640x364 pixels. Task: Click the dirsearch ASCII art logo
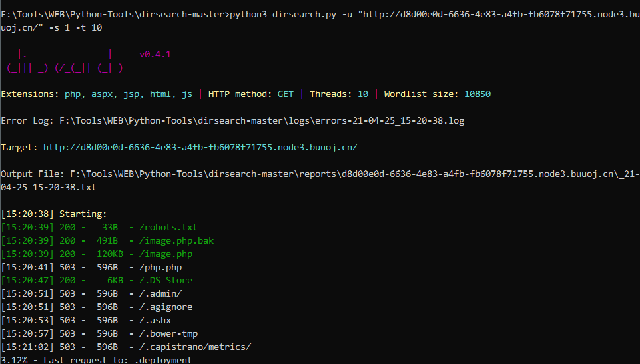(65, 61)
